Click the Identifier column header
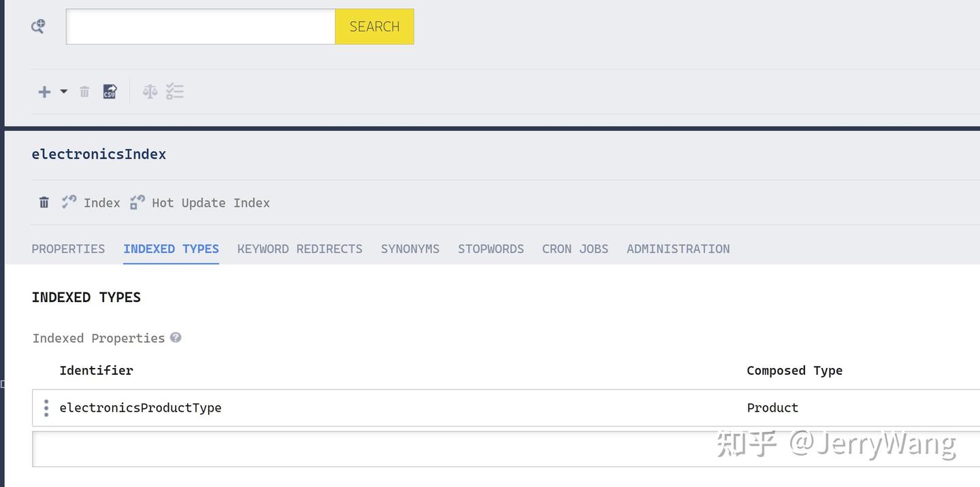The height and width of the screenshot is (487, 980). coord(96,371)
